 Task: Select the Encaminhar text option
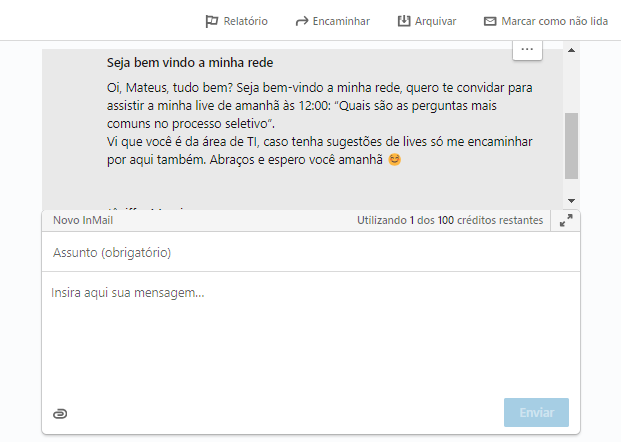click(x=341, y=21)
